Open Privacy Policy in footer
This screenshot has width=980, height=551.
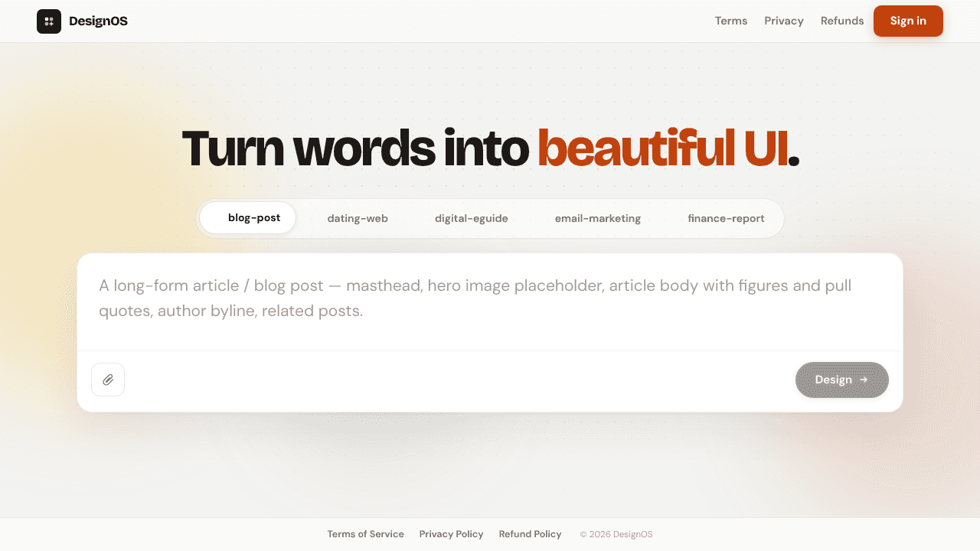[x=451, y=534]
